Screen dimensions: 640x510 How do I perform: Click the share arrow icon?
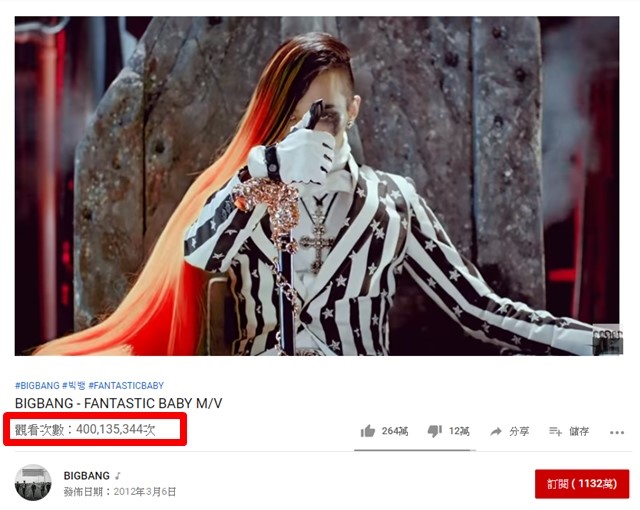pyautogui.click(x=496, y=431)
